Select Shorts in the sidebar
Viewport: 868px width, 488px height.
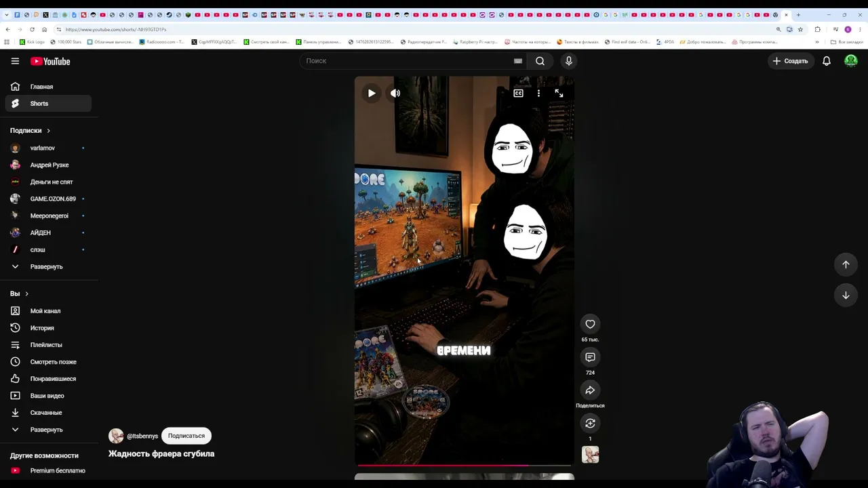click(x=47, y=104)
